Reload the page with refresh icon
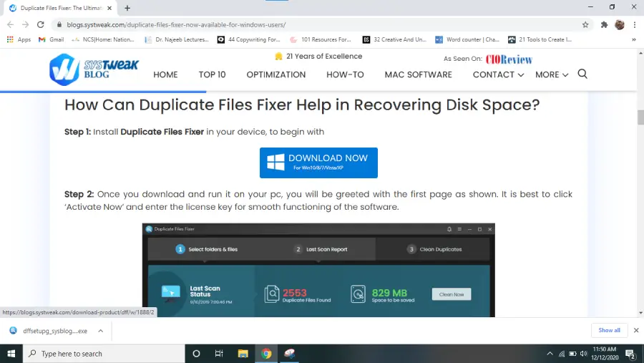This screenshot has width=644, height=363. pos(40,24)
